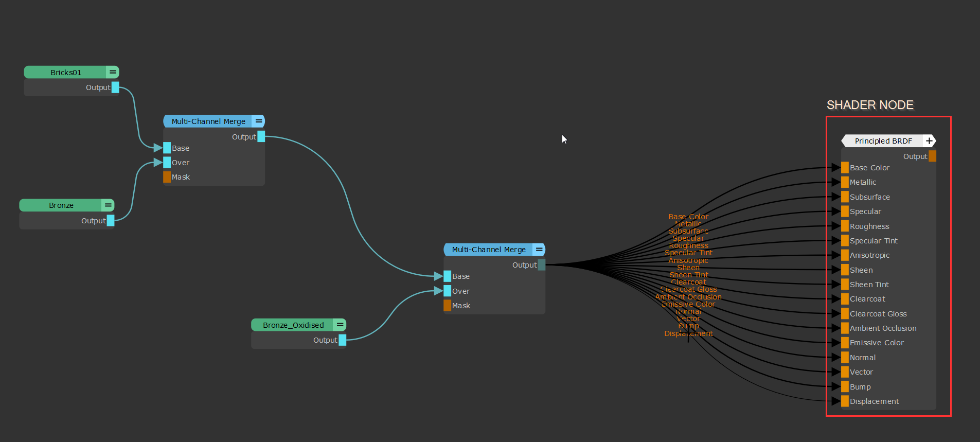980x442 pixels.
Task: Click the Mask input port on first Multi-Channel Merge
Action: (167, 177)
